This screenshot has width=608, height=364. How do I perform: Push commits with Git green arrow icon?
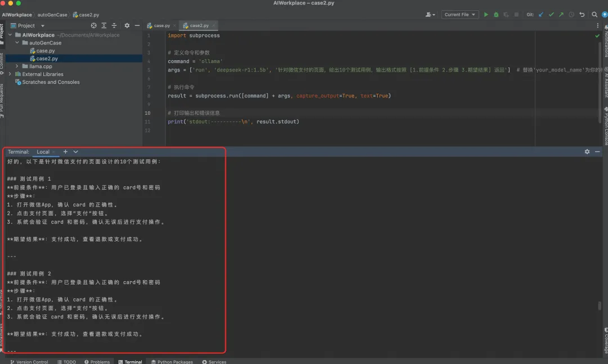point(561,15)
